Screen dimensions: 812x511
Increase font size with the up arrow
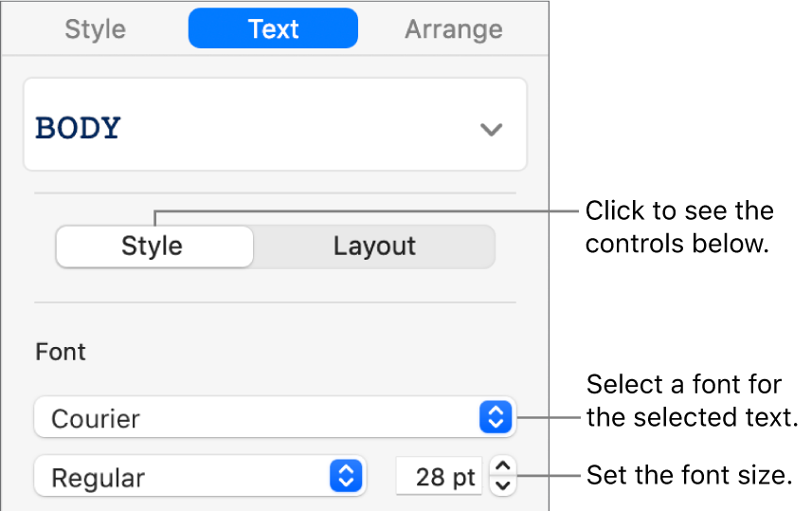(503, 466)
